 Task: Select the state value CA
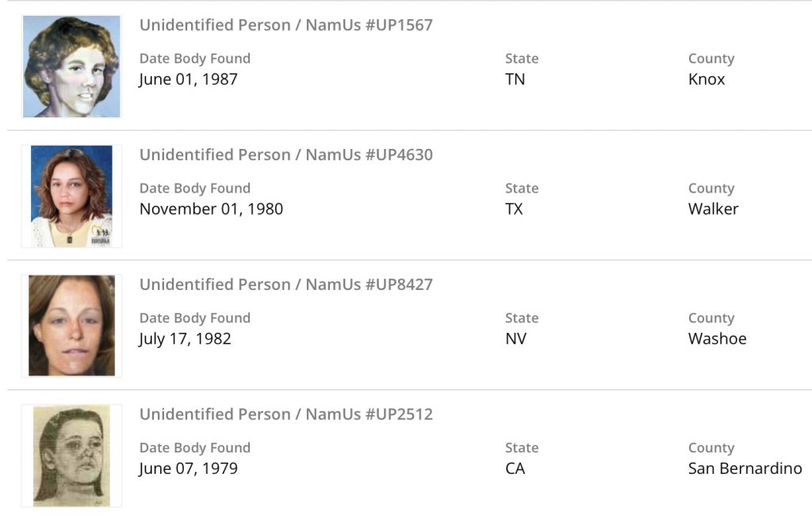pyautogui.click(x=515, y=468)
